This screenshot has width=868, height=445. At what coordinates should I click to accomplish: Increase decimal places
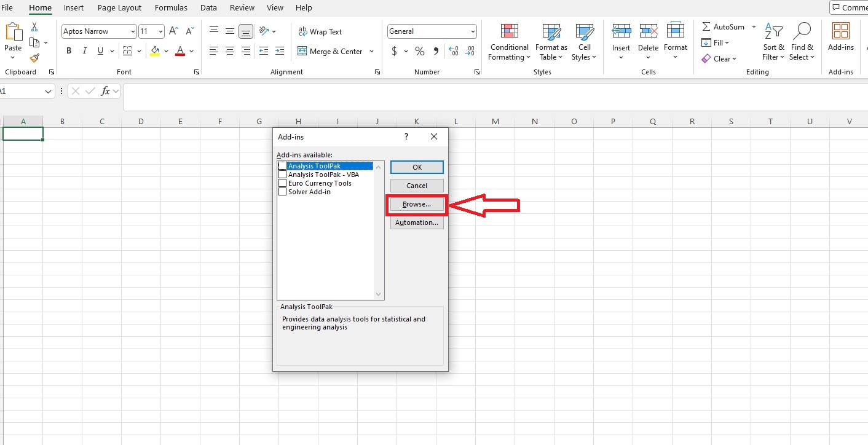(x=454, y=51)
